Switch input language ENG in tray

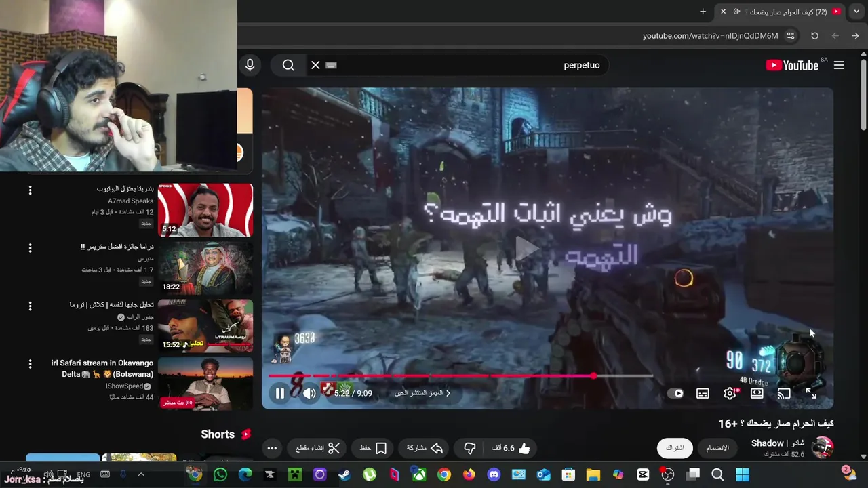pos(83,475)
